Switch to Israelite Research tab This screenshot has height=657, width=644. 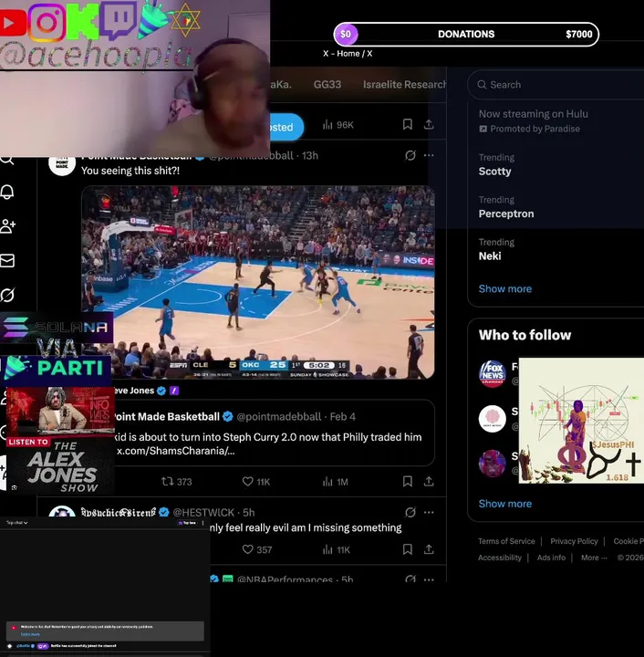click(404, 85)
